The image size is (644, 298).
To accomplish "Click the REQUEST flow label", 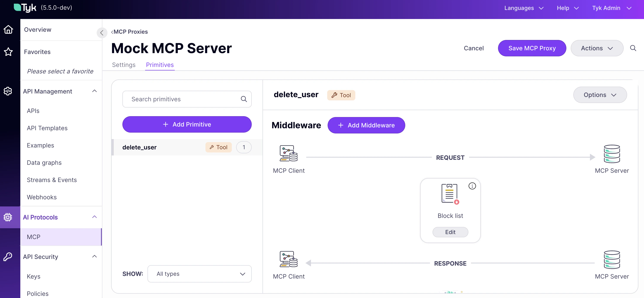I will click(x=450, y=157).
